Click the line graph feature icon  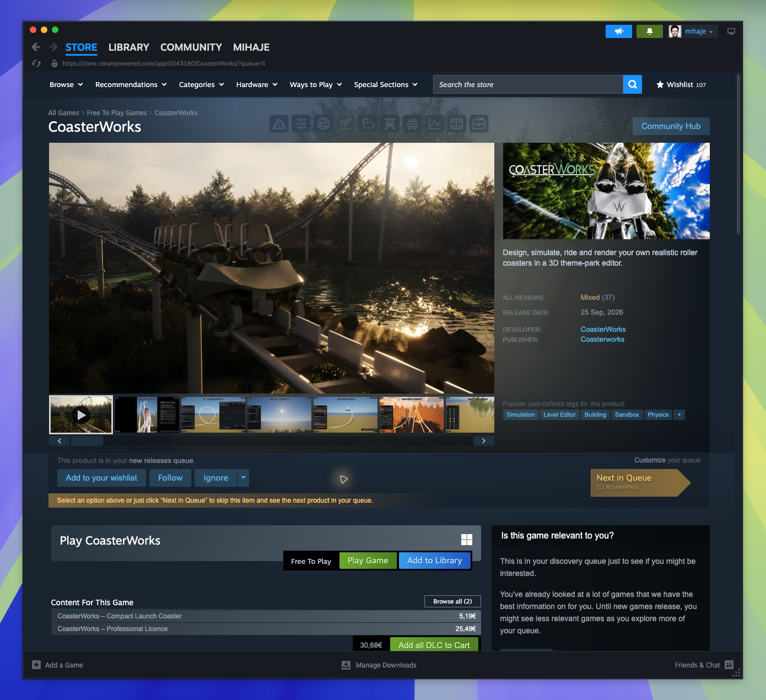(x=435, y=124)
